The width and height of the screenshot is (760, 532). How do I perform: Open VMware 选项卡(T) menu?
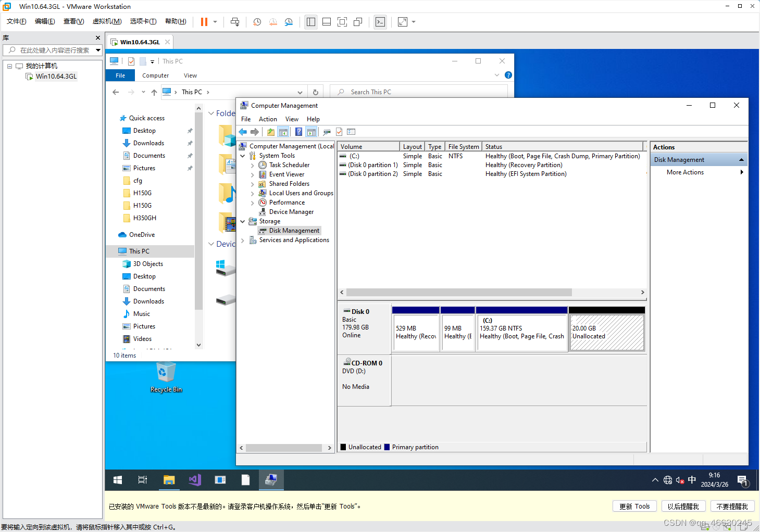click(143, 21)
